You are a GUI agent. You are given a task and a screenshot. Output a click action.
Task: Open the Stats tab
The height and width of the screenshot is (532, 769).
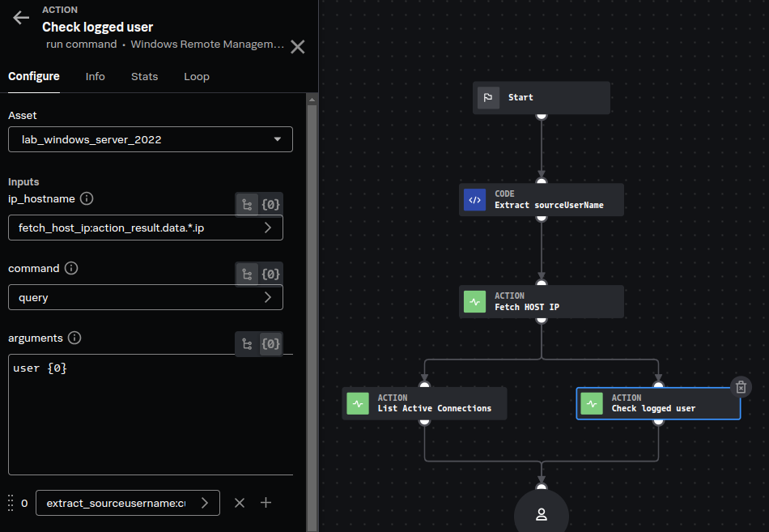[x=144, y=76]
